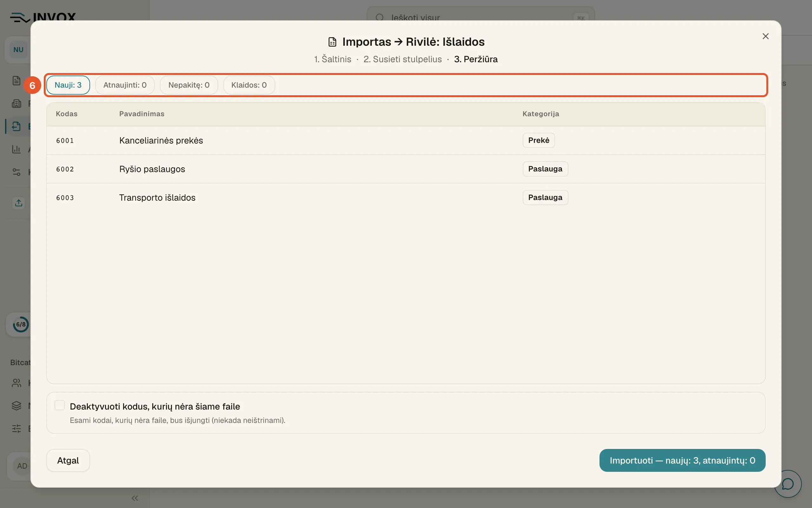Click Paslauga badge in Transporto išlaidos row
Image resolution: width=812 pixels, height=508 pixels.
(x=545, y=197)
